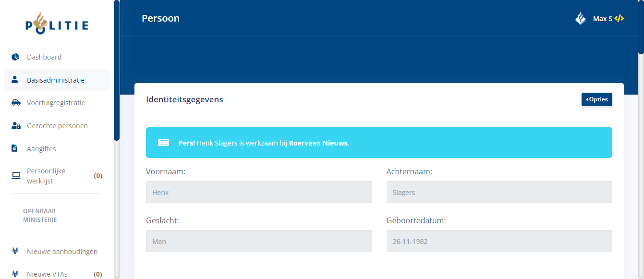Open the Max S user menu

pos(602,19)
